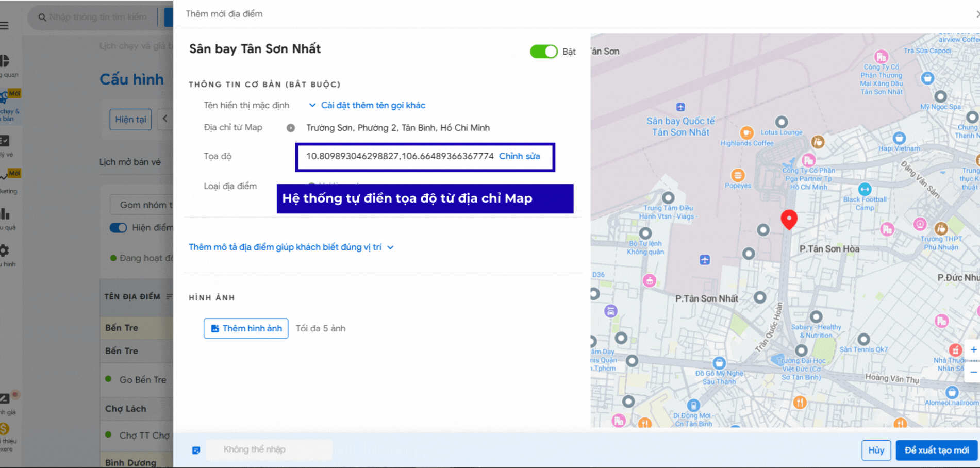Click the Highlands Coffee map marker

tap(746, 133)
